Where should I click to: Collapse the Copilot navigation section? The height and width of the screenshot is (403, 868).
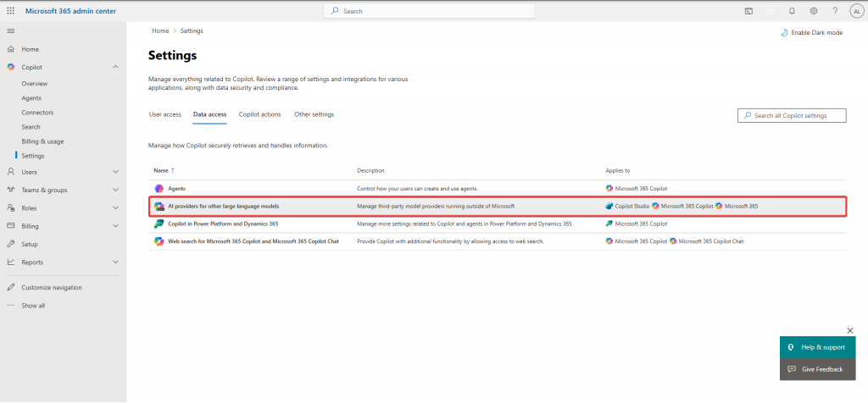click(115, 67)
